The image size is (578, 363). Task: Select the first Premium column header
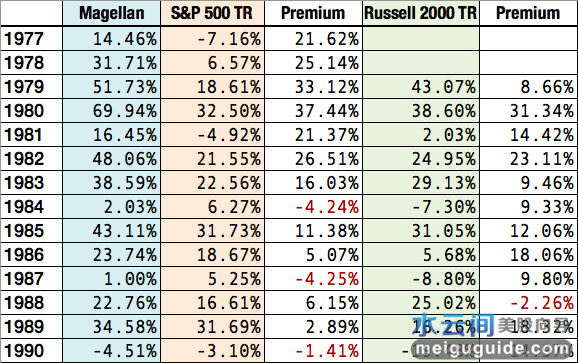(313, 13)
